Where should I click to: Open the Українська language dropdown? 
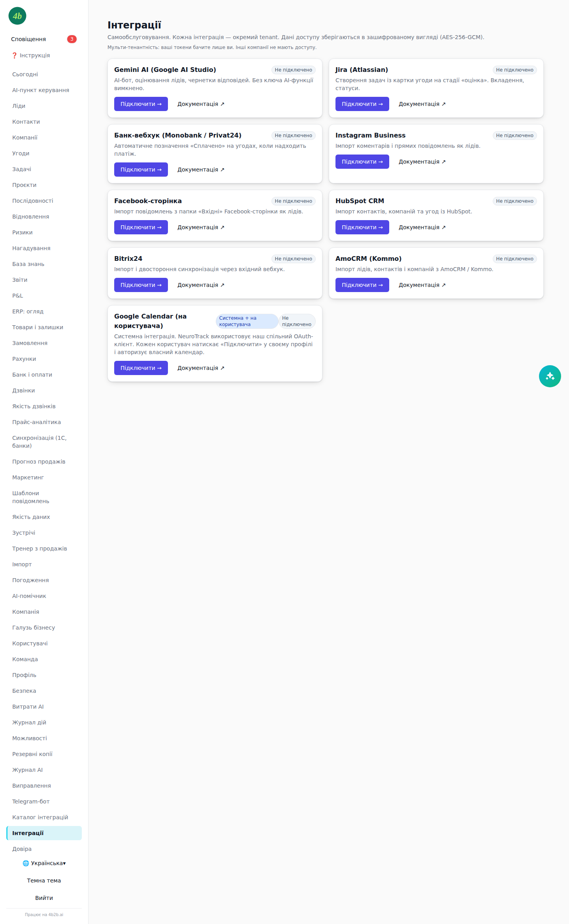coord(44,863)
